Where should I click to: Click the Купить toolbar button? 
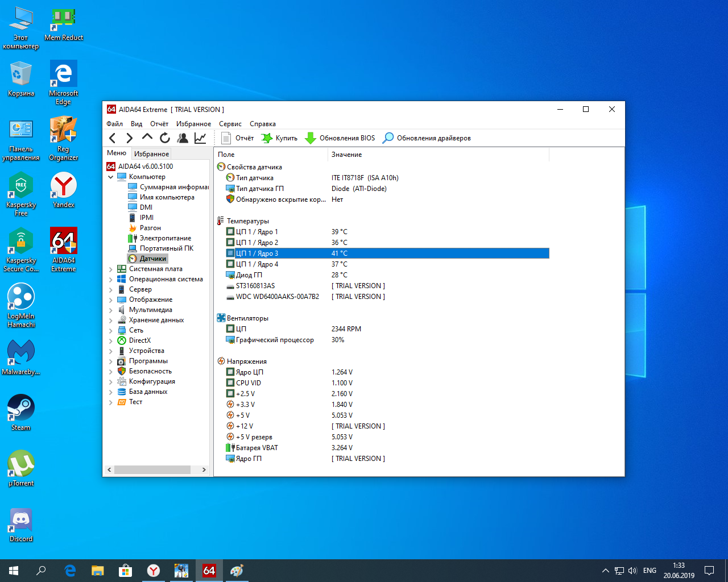(279, 138)
